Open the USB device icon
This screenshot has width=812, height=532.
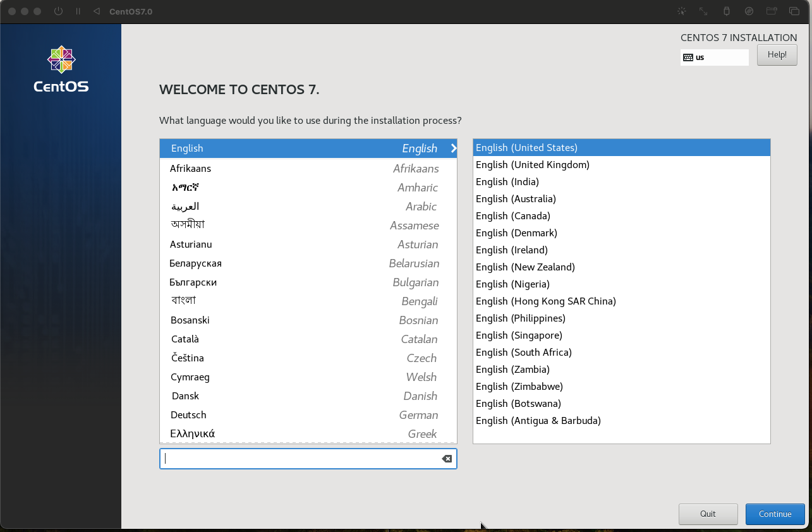726,11
